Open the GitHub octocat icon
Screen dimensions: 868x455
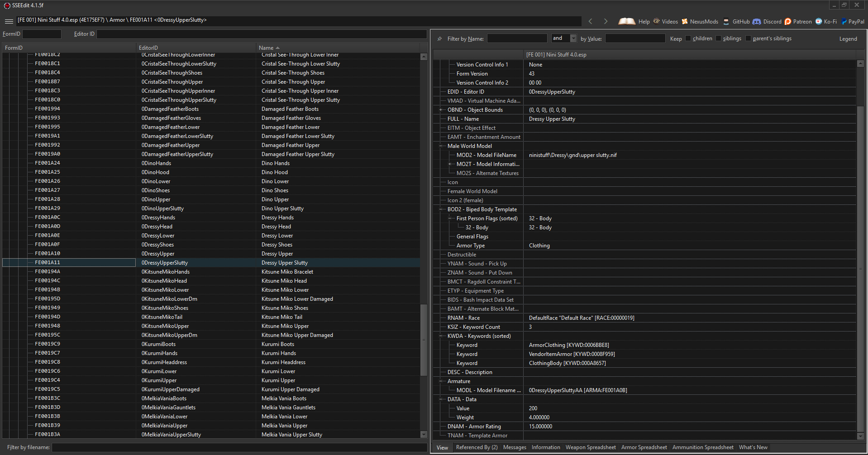(x=726, y=21)
